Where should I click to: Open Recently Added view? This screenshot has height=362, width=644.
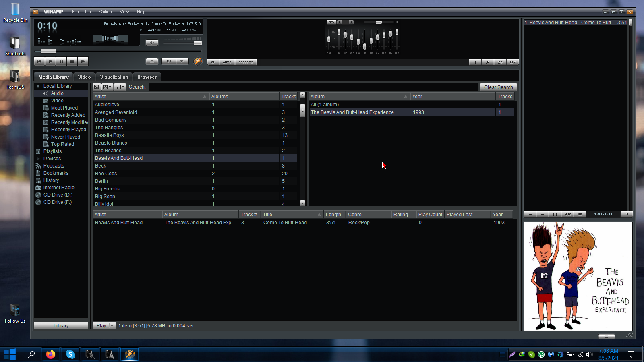tap(68, 115)
